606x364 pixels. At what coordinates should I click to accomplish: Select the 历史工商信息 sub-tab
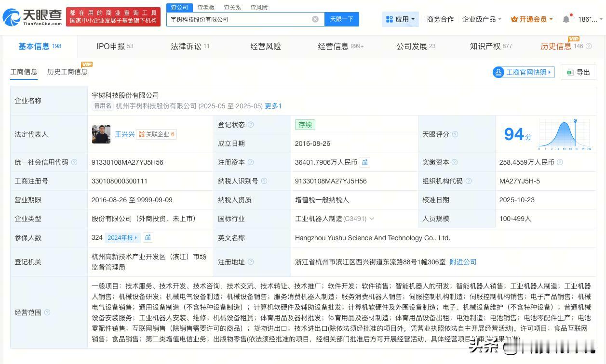[x=67, y=72]
